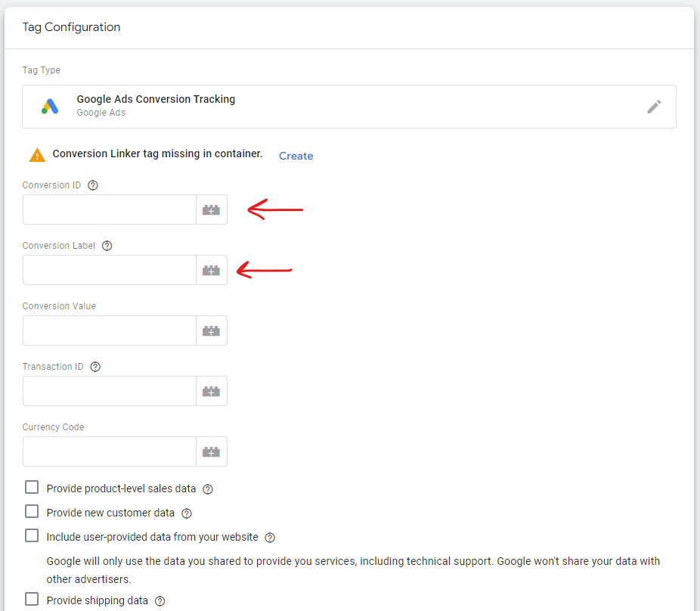Open help for user-provided data option
The height and width of the screenshot is (611, 700).
point(270,538)
